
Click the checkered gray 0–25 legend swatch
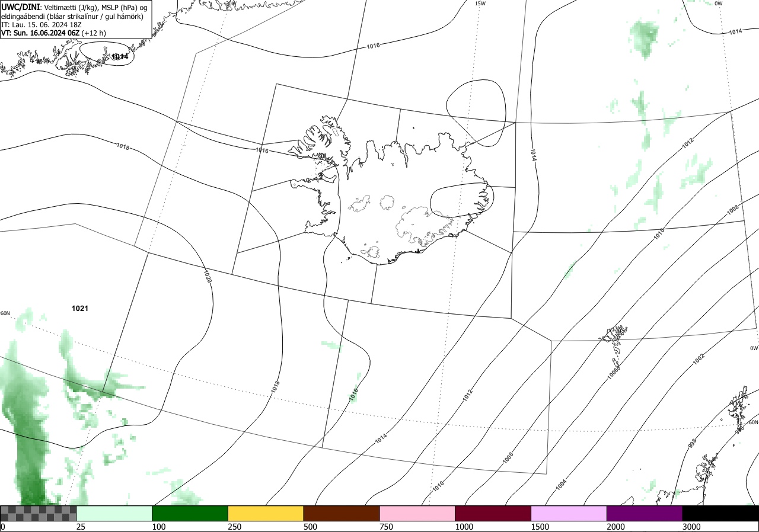39,513
